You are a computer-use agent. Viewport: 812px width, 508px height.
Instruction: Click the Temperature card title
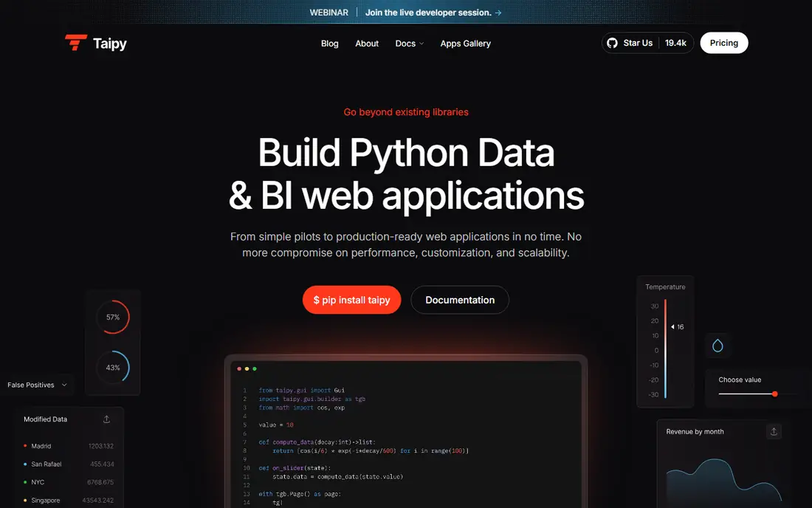tap(665, 287)
